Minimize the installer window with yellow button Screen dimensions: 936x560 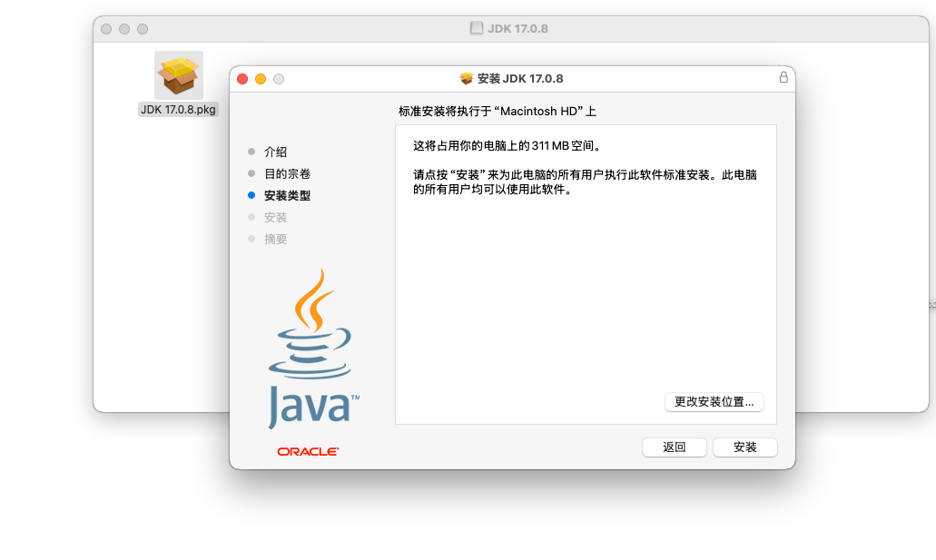pyautogui.click(x=261, y=79)
